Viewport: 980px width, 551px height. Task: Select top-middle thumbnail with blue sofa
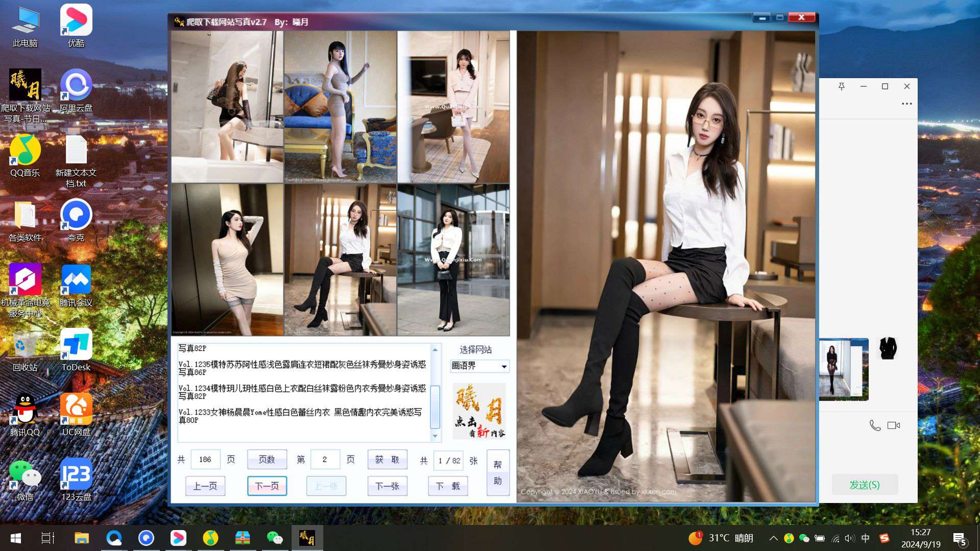(340, 107)
